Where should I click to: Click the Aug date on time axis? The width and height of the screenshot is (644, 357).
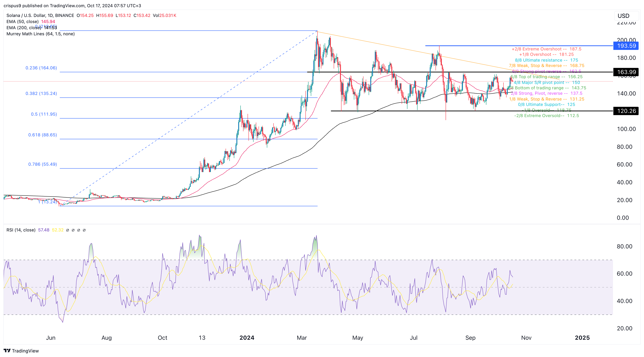[x=106, y=338]
